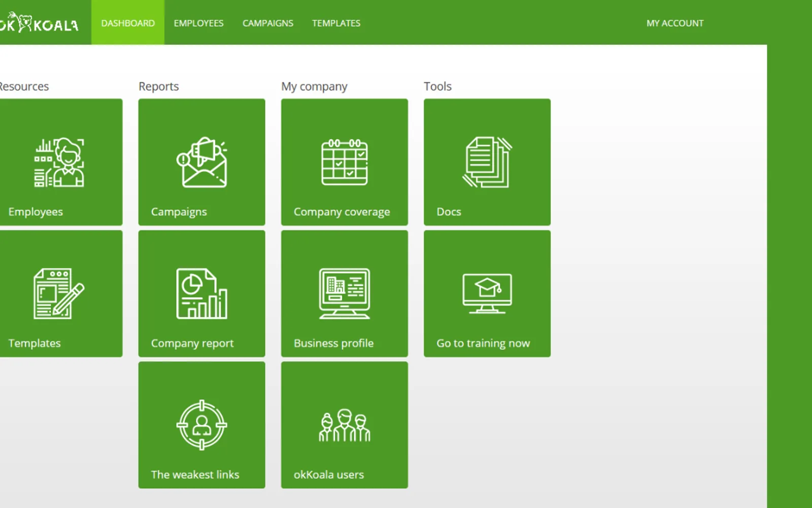
Task: Click the 'Tools' section heading
Action: pos(437,86)
